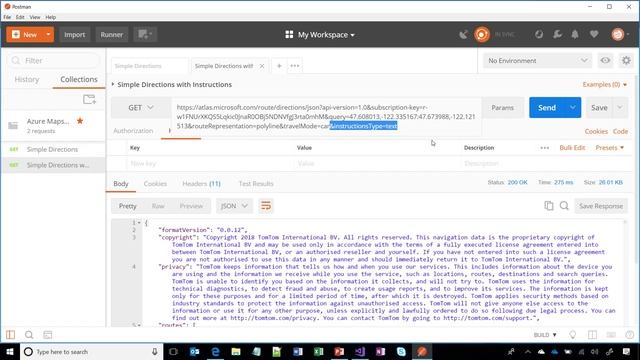Search the response body icon

pos(564,206)
